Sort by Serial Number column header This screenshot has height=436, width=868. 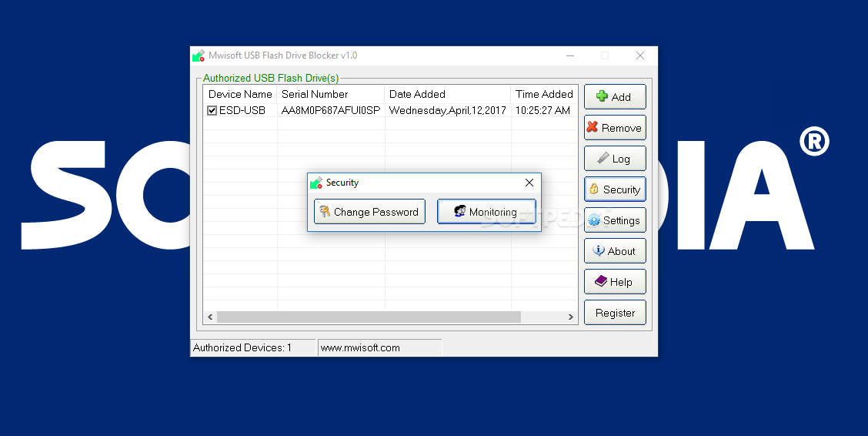click(330, 94)
